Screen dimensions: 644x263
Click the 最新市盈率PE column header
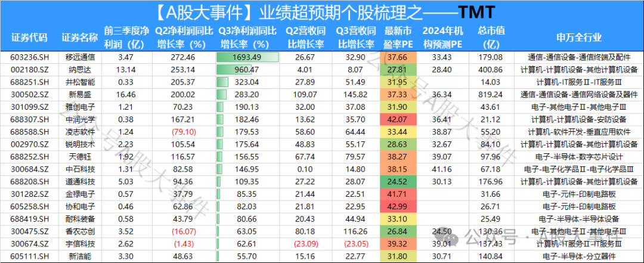click(399, 38)
